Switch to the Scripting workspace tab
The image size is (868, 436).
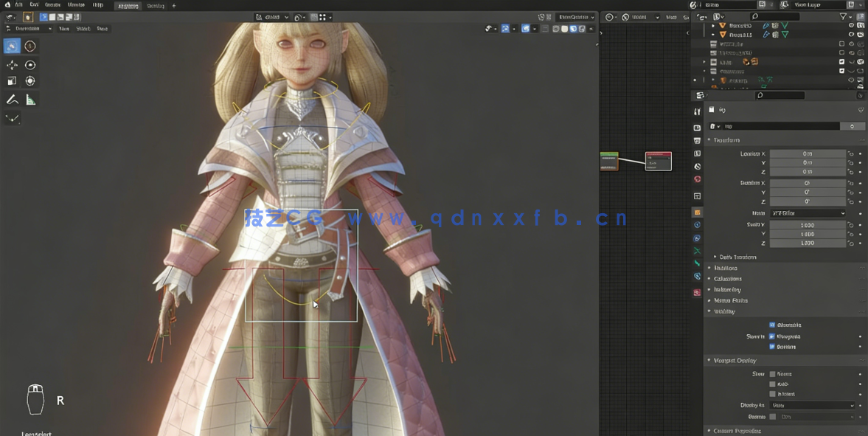[x=157, y=5]
